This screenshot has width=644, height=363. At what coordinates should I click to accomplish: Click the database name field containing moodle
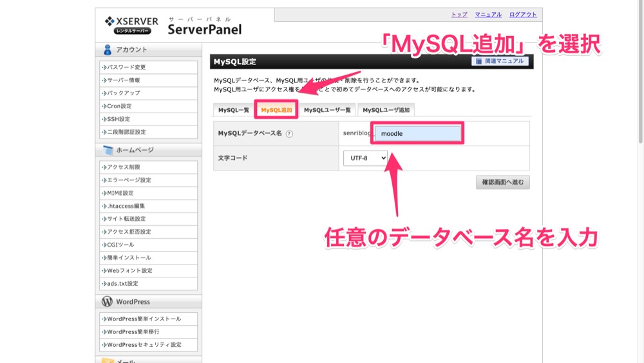point(418,133)
